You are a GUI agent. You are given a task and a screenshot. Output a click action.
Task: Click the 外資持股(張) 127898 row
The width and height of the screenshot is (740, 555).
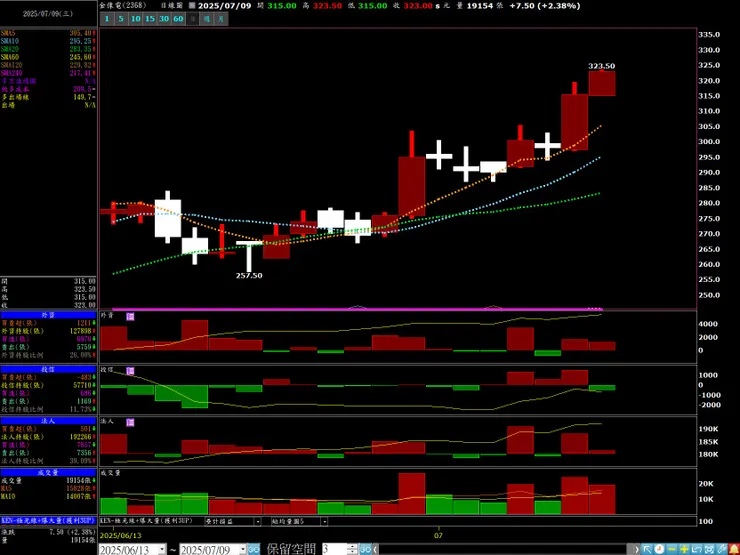[x=48, y=331]
